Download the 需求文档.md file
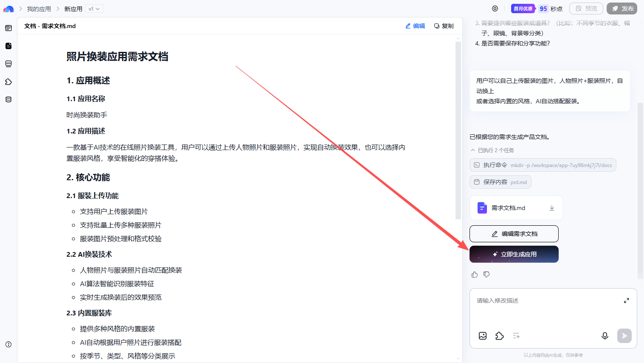644x363 pixels. (552, 208)
